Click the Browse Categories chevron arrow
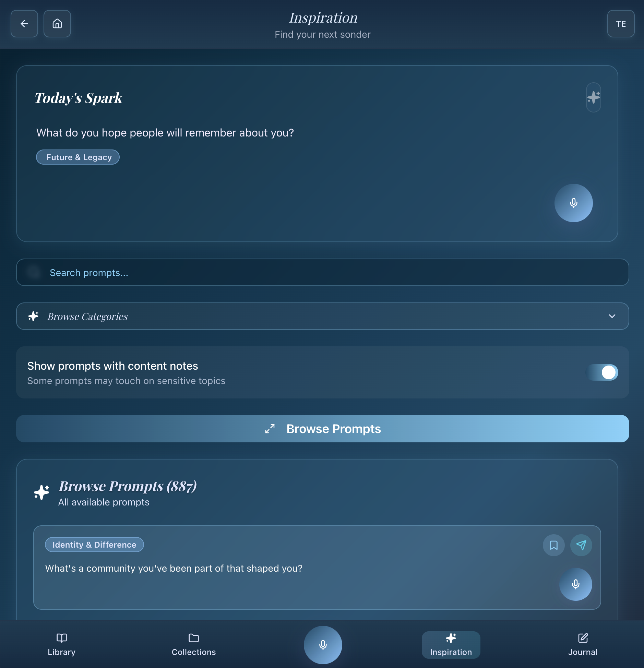 [612, 316]
